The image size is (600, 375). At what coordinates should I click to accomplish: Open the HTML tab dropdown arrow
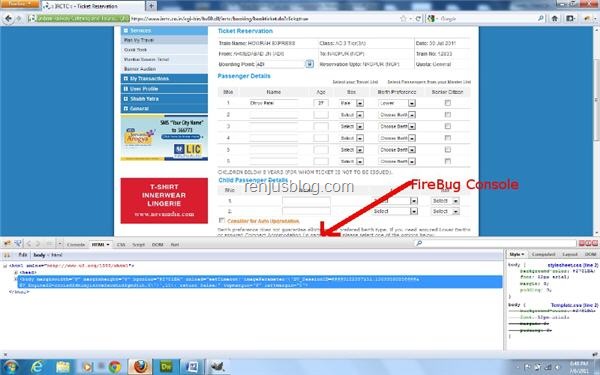pyautogui.click(x=108, y=245)
